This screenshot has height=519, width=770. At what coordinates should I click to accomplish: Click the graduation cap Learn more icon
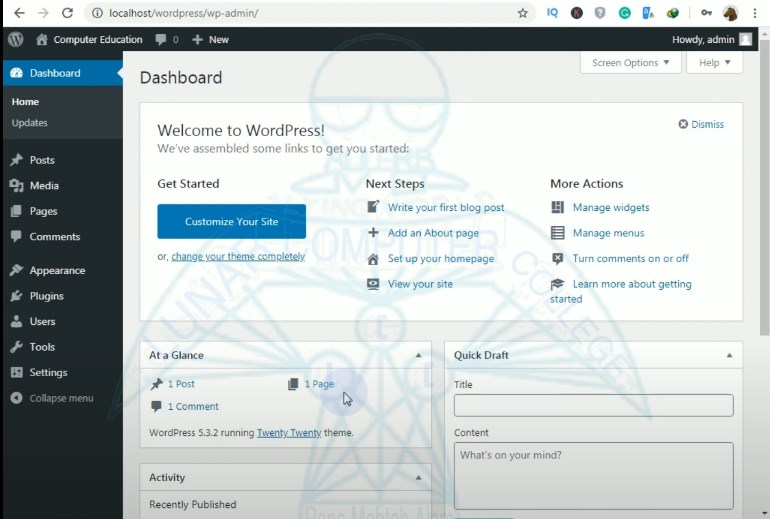point(557,284)
